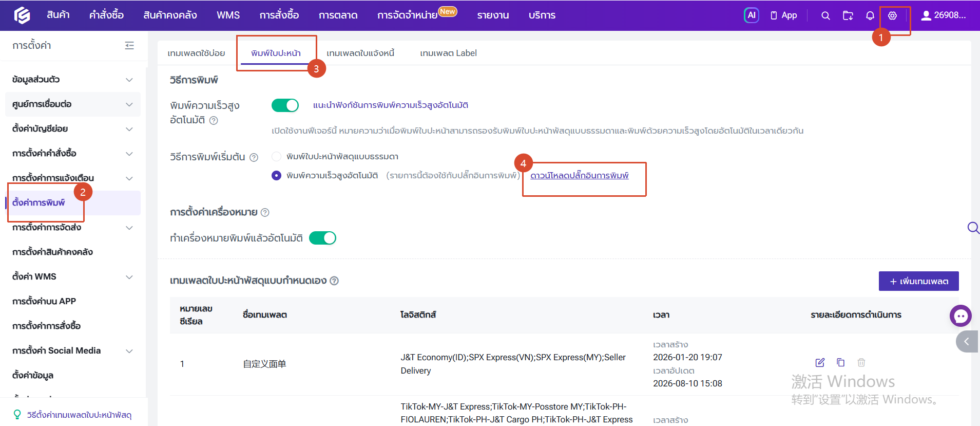The height and width of the screenshot is (426, 980).
Task: Open the export folder icon
Action: point(848,15)
